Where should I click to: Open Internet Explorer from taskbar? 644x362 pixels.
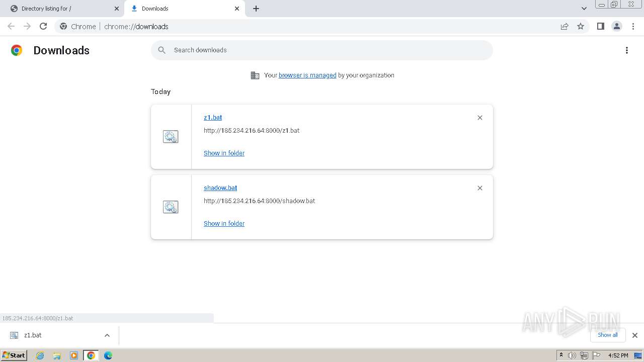point(40,355)
